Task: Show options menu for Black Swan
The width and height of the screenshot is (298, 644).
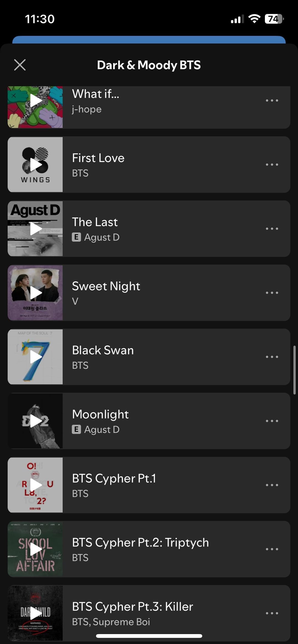Action: coord(272,357)
